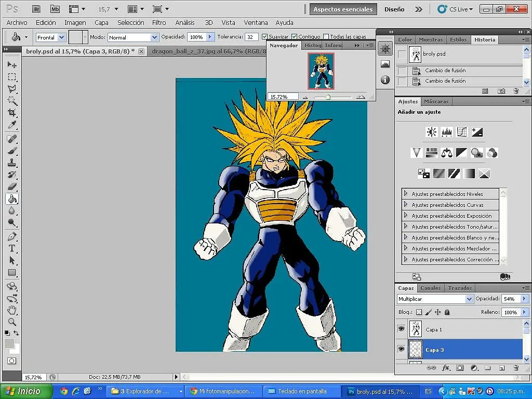532x399 pixels.
Task: Select the Paint Bucket tool
Action: (x=12, y=199)
